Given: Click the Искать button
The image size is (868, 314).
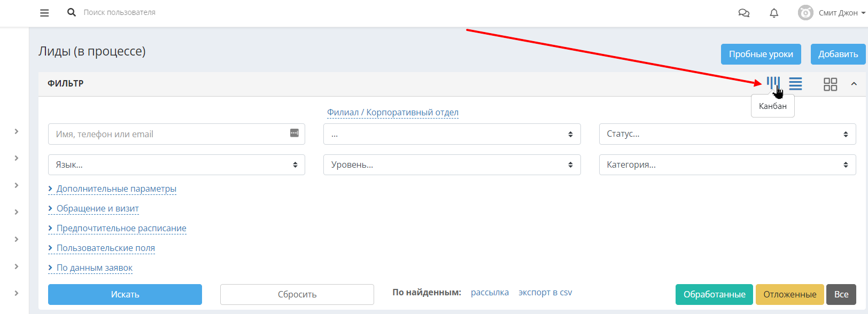Looking at the screenshot, I should point(125,294).
